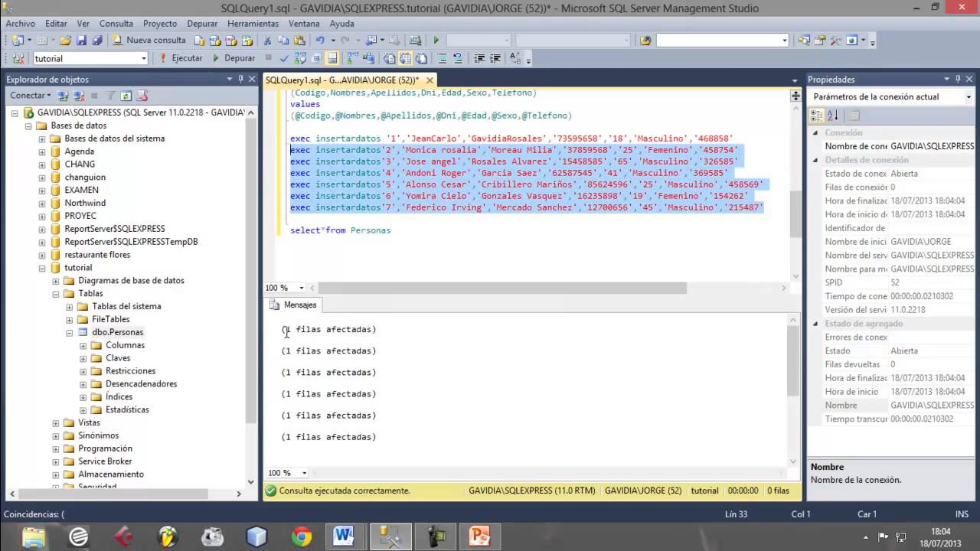The height and width of the screenshot is (551, 980).
Task: Open the Archivo menu
Action: pos(21,24)
